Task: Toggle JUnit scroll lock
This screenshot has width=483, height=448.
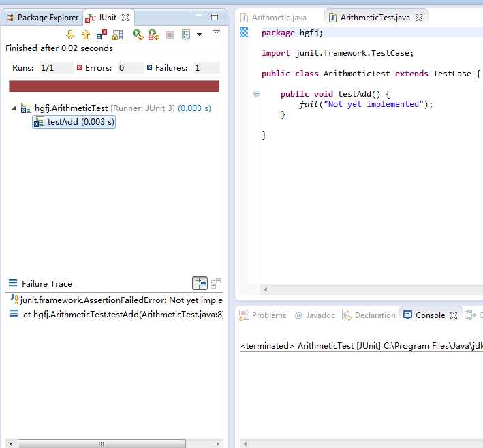Action: pos(117,35)
